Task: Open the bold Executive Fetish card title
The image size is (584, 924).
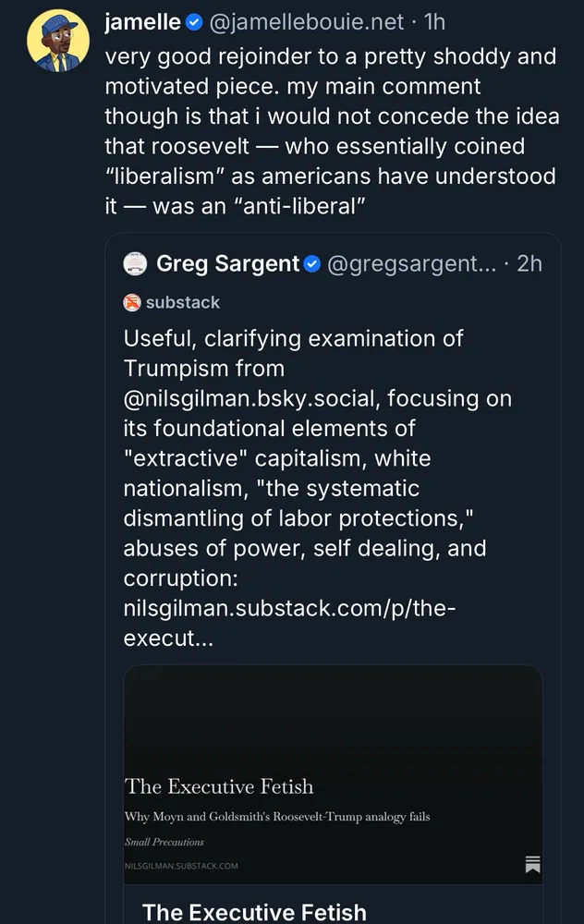Action: pos(254,912)
